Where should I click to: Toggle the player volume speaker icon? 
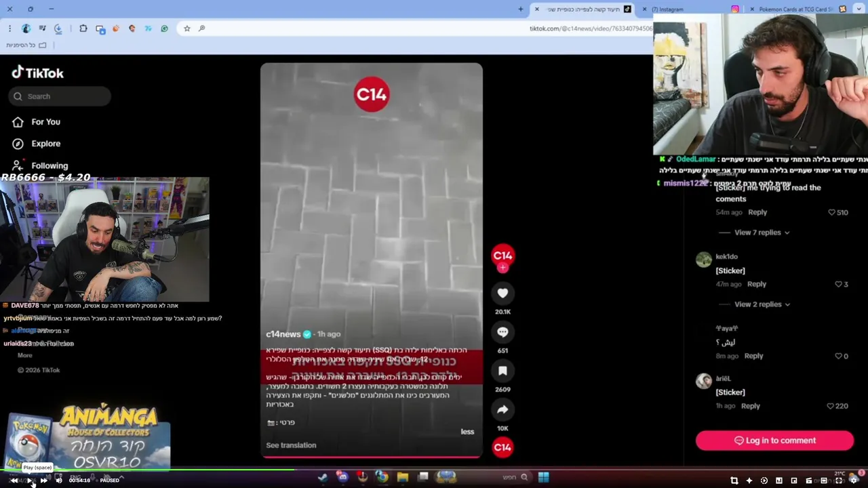tap(59, 481)
